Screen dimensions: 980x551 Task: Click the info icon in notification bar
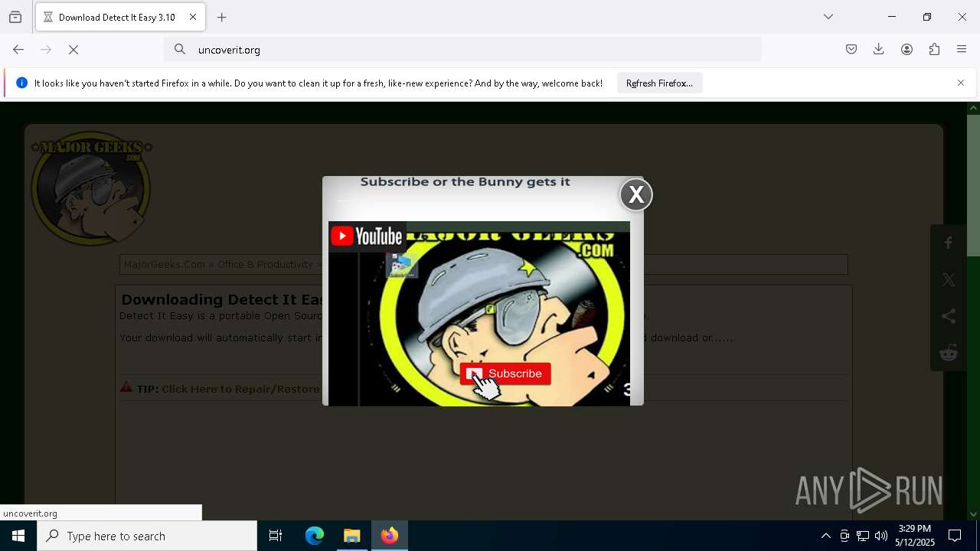click(21, 83)
